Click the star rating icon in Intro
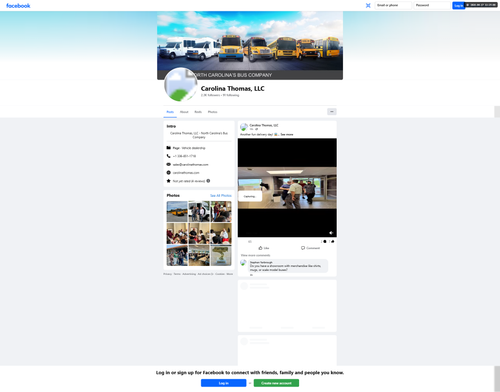The height and width of the screenshot is (392, 500). tap(169, 181)
